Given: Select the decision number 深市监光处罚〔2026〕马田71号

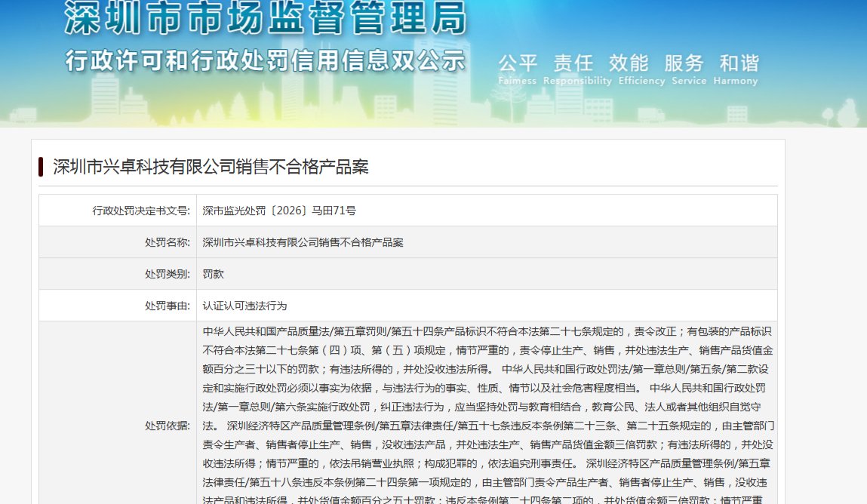Looking at the screenshot, I should point(279,211).
